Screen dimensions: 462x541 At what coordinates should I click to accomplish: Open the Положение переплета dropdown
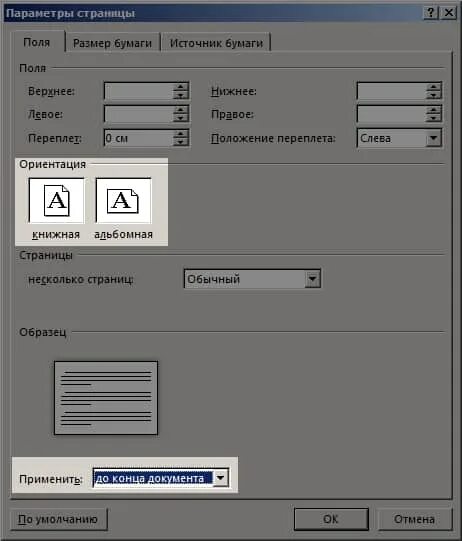tap(433, 138)
